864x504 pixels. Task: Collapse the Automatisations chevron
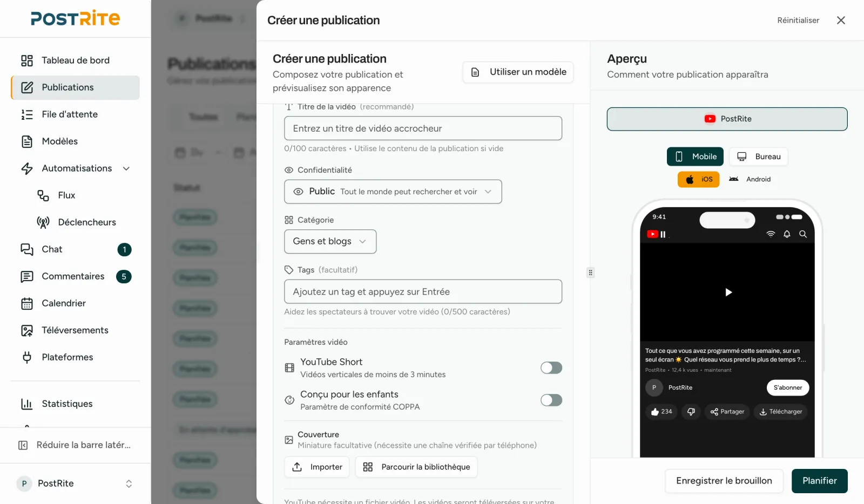pyautogui.click(x=126, y=168)
